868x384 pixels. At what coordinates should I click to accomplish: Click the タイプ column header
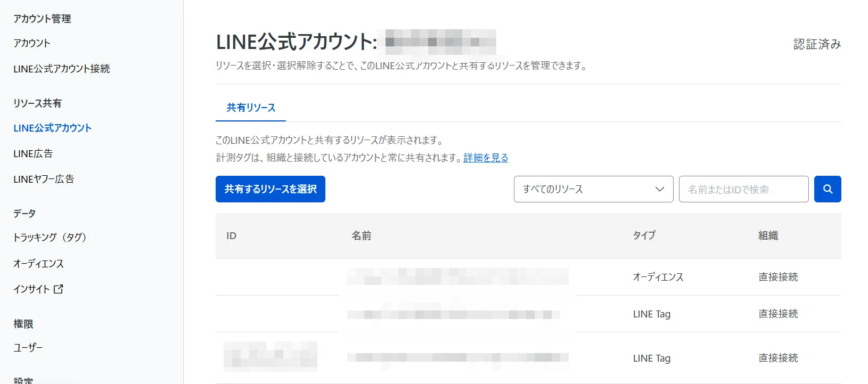644,236
